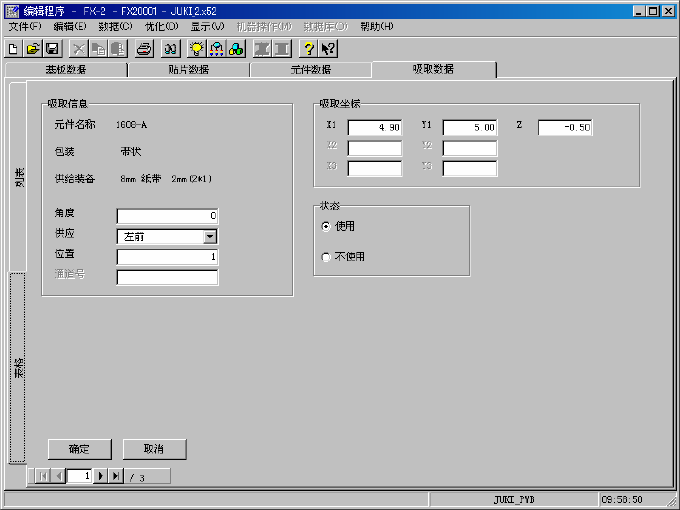Image resolution: width=680 pixels, height=510 pixels.
Task: Click the X1 coordinate field
Action: tap(375, 128)
